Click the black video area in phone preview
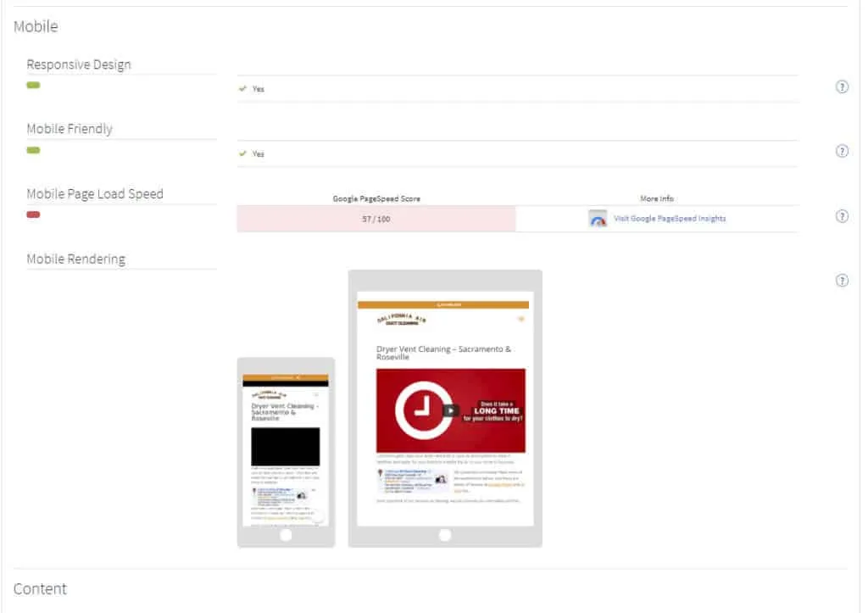Image resolution: width=868 pixels, height=613 pixels. [x=286, y=446]
